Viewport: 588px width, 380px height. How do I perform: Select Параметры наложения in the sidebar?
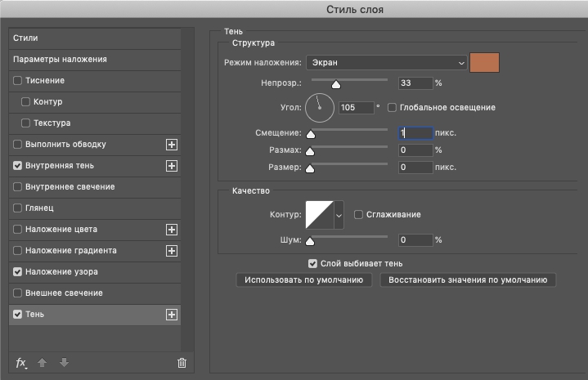(95, 60)
